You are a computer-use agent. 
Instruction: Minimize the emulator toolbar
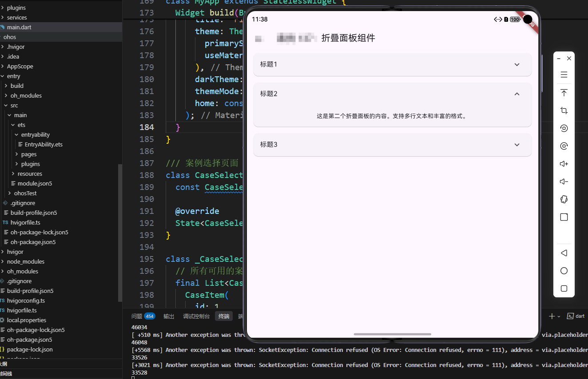click(559, 59)
